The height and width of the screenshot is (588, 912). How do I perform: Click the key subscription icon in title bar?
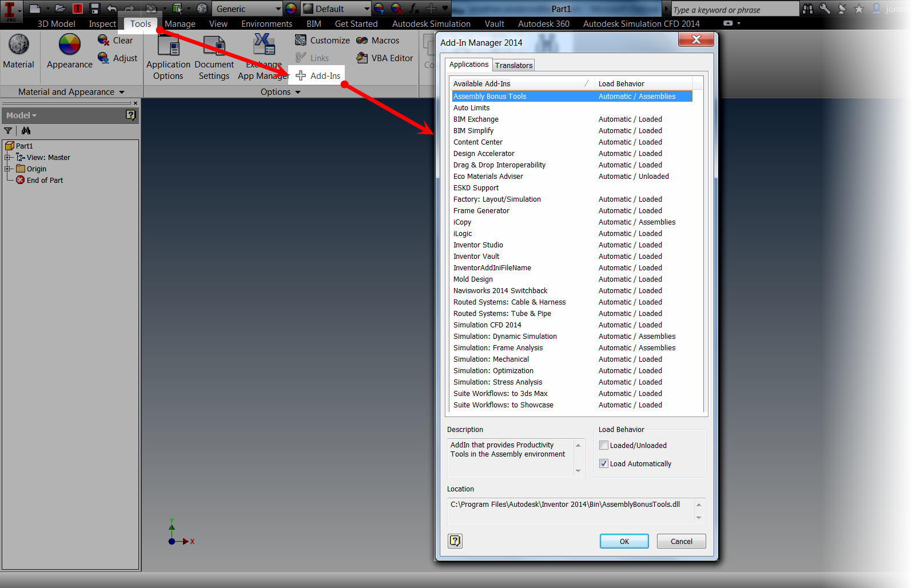[x=825, y=9]
